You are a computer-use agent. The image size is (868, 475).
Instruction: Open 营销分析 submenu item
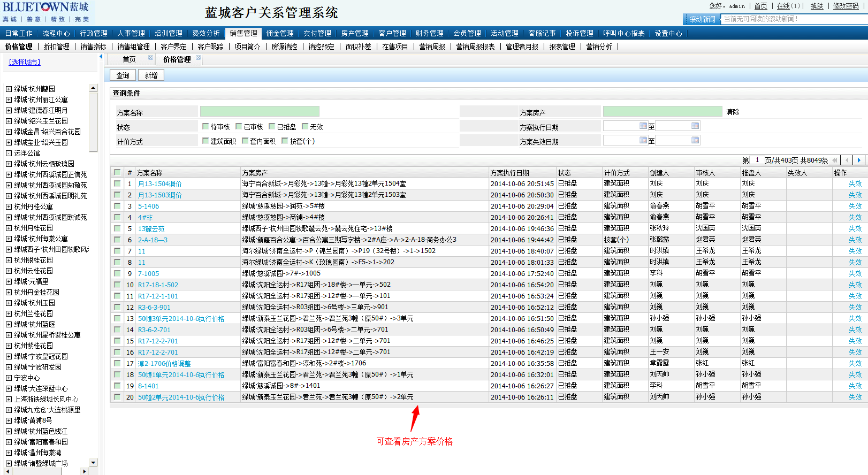click(x=599, y=47)
